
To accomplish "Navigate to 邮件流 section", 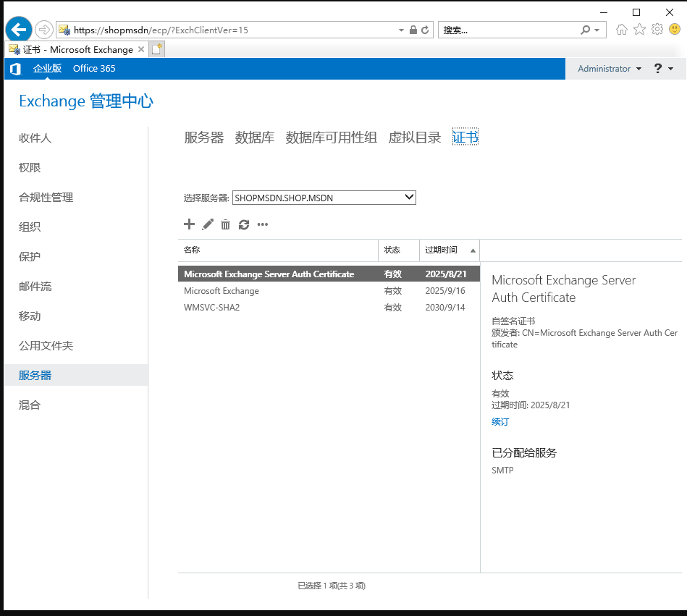I will pyautogui.click(x=35, y=287).
